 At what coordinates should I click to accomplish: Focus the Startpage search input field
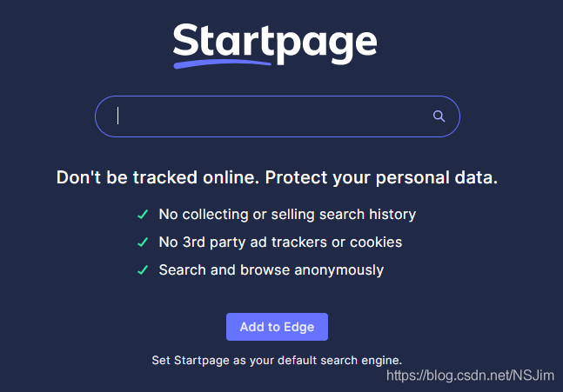(x=278, y=116)
